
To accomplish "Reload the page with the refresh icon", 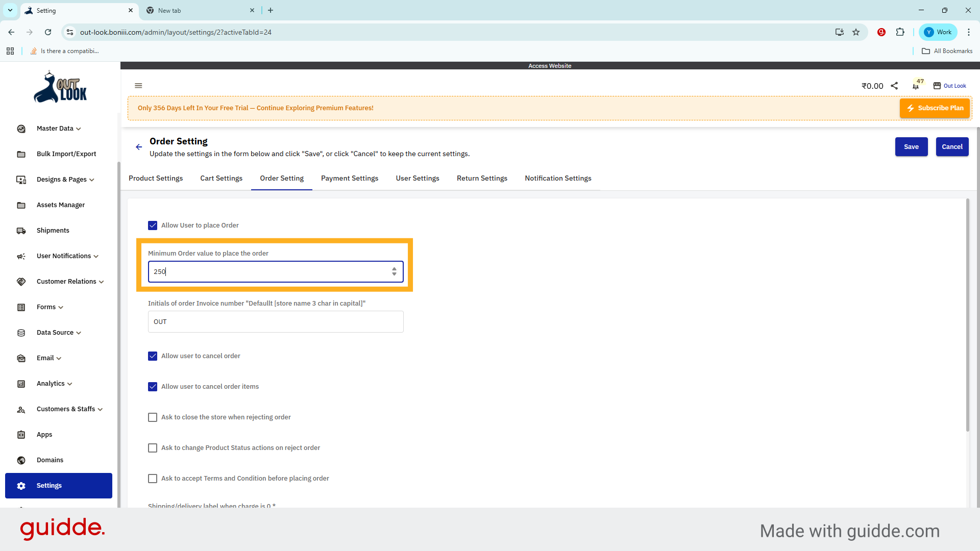I will tap(48, 32).
